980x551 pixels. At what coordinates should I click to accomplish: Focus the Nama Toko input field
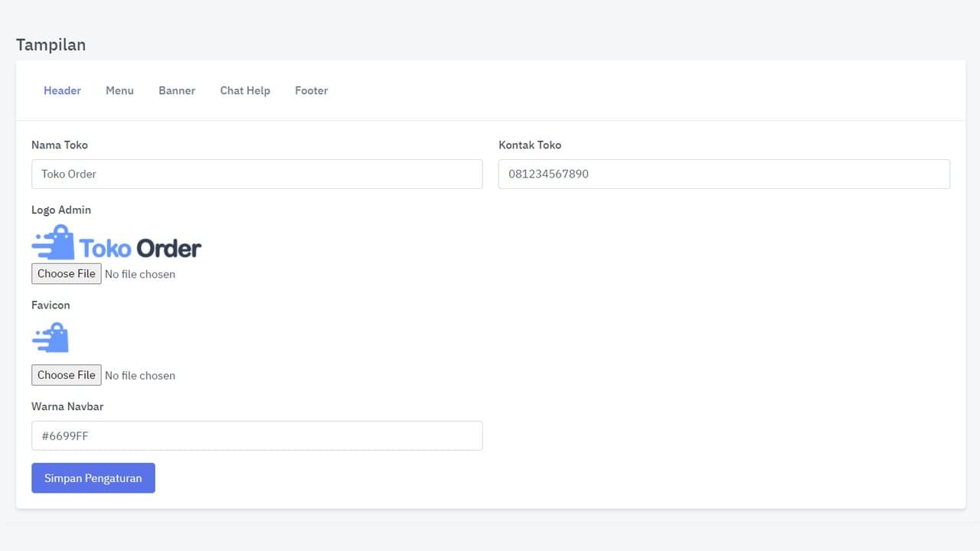[x=256, y=174]
